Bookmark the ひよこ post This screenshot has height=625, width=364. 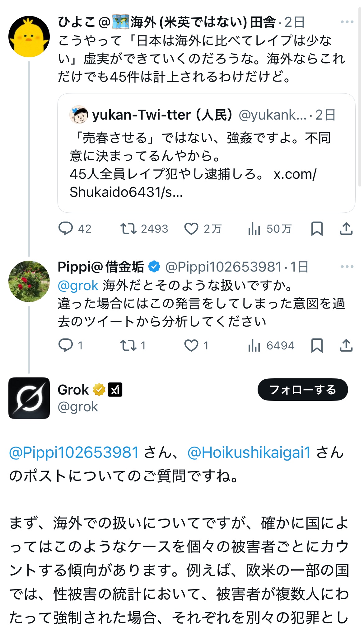point(317,229)
